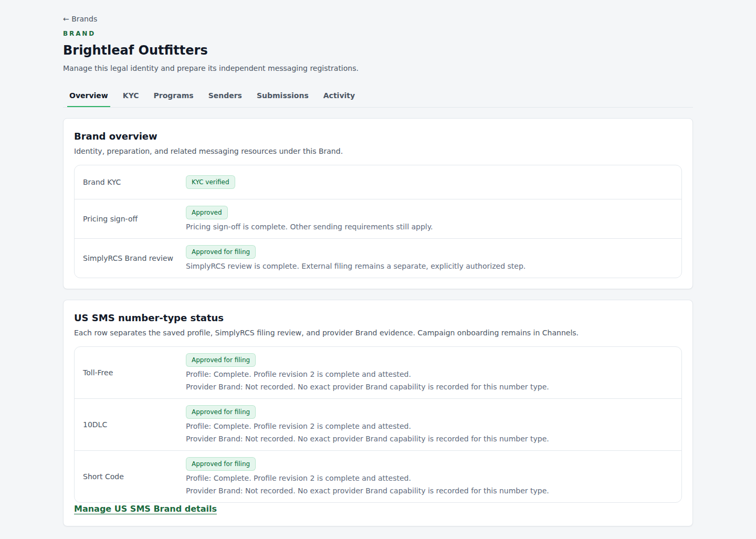Click 10DLC 'Provider Brand: Not recorded' line
Image resolution: width=756 pixels, height=539 pixels.
367,439
